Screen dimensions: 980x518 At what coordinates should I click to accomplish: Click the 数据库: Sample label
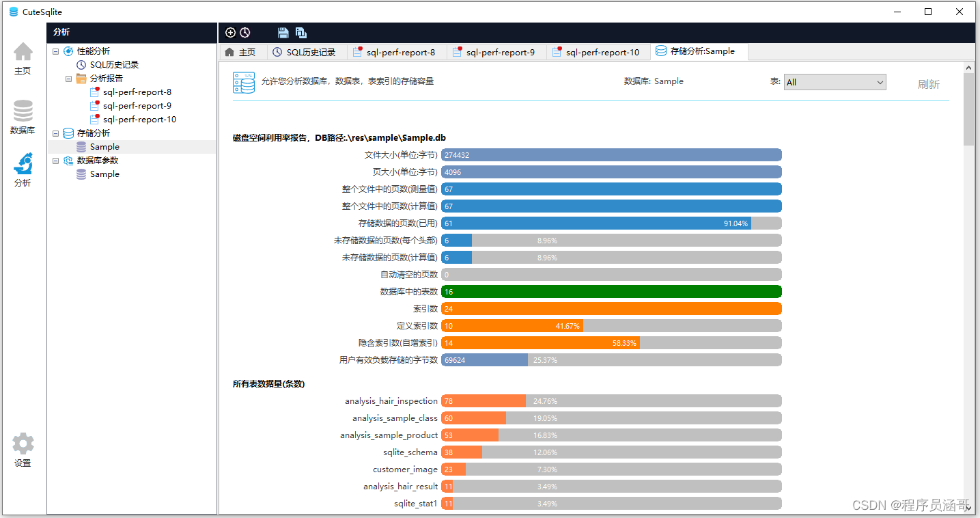click(x=654, y=81)
